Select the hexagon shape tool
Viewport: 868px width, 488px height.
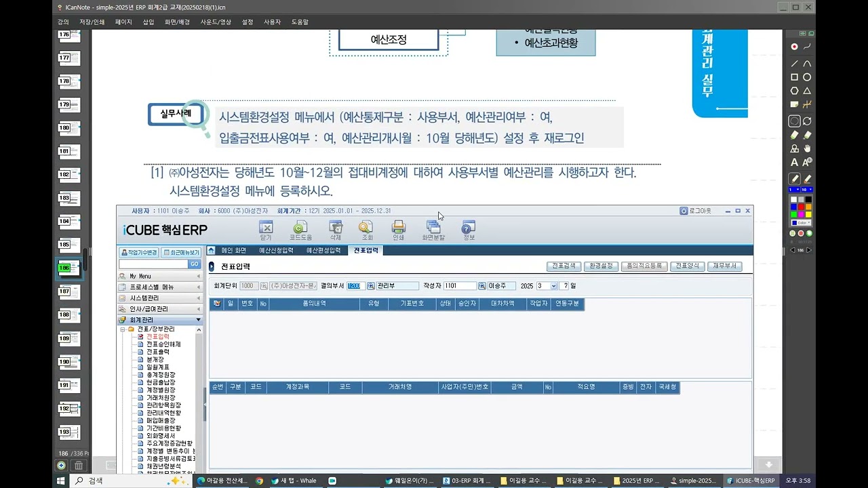[x=794, y=90]
